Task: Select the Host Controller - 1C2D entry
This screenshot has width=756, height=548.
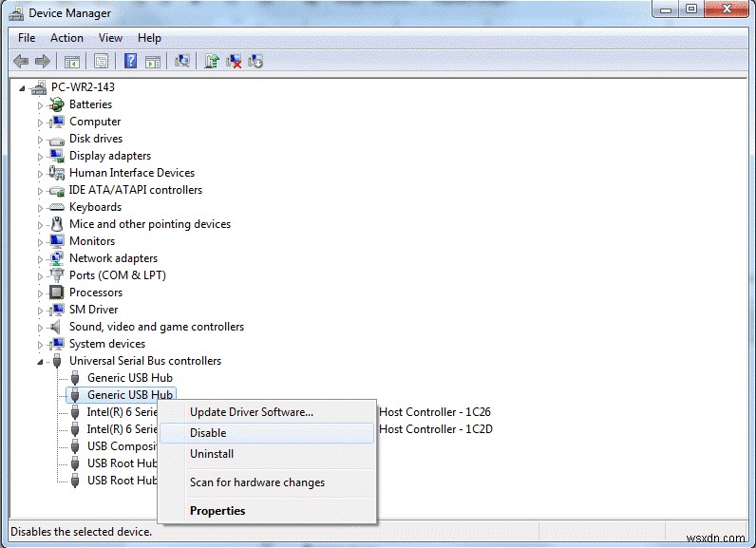Action: pyautogui.click(x=436, y=429)
